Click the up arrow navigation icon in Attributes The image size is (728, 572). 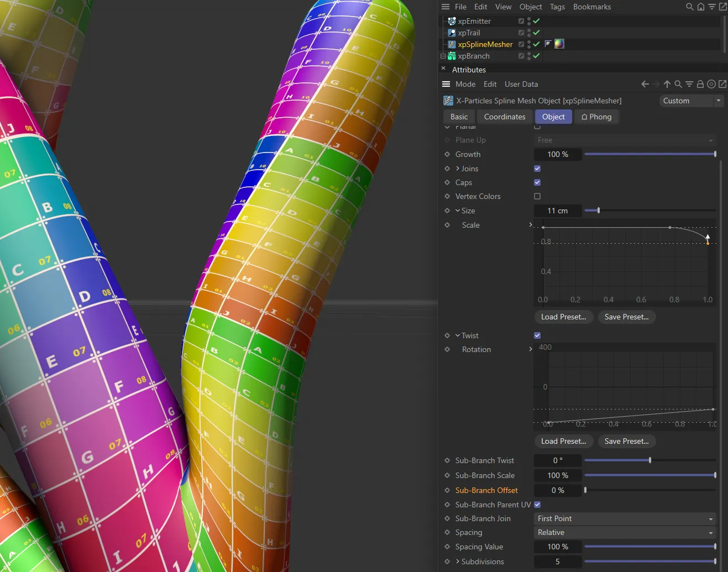click(x=667, y=84)
